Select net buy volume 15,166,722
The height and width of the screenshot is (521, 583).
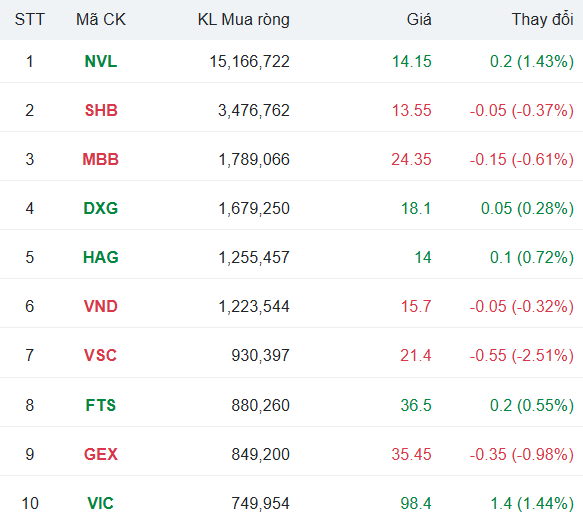(x=249, y=62)
